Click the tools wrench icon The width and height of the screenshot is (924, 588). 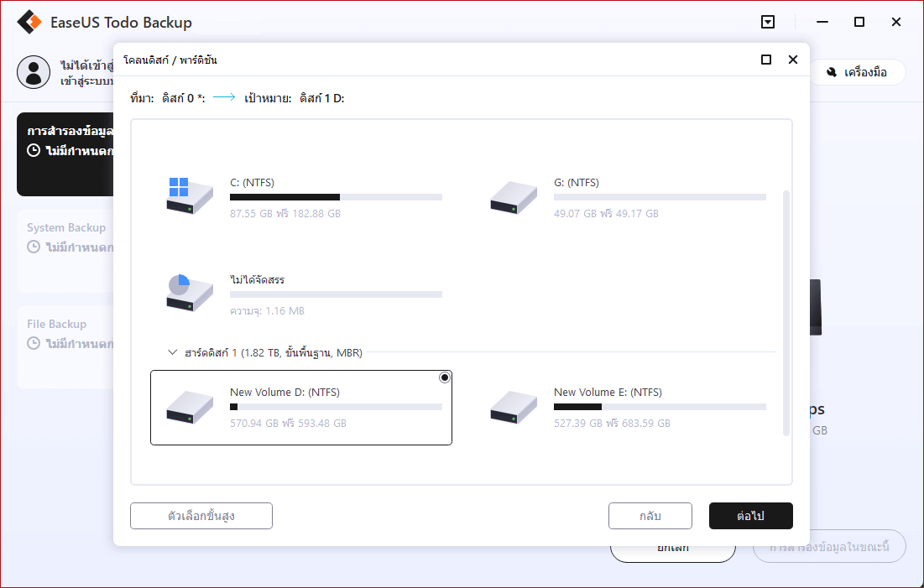(x=832, y=72)
